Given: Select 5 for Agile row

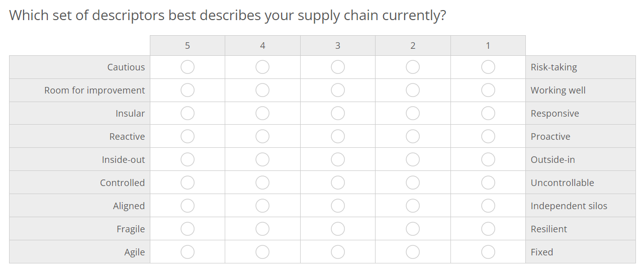Looking at the screenshot, I should pos(188,252).
